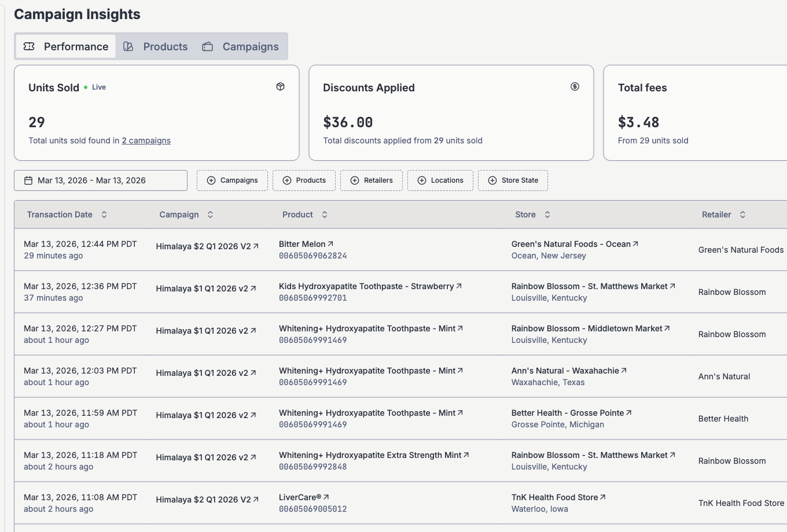This screenshot has height=532, width=787.
Task: Click the $3.48 total fees value
Action: point(639,123)
